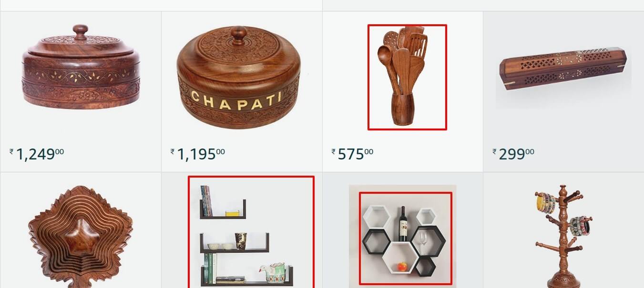644x288 pixels.
Task: Open the star-shaped spiral wooden basket image
Action: pyautogui.click(x=80, y=237)
